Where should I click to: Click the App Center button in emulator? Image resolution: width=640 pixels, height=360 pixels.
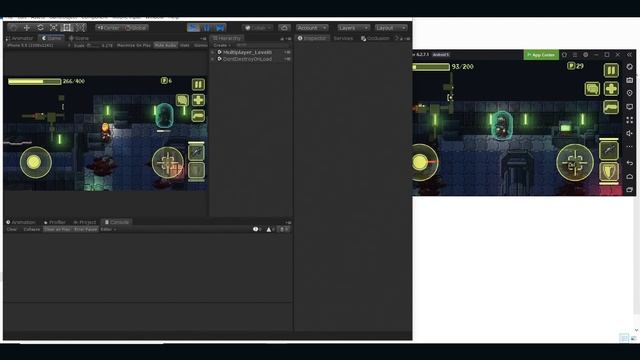tap(541, 55)
